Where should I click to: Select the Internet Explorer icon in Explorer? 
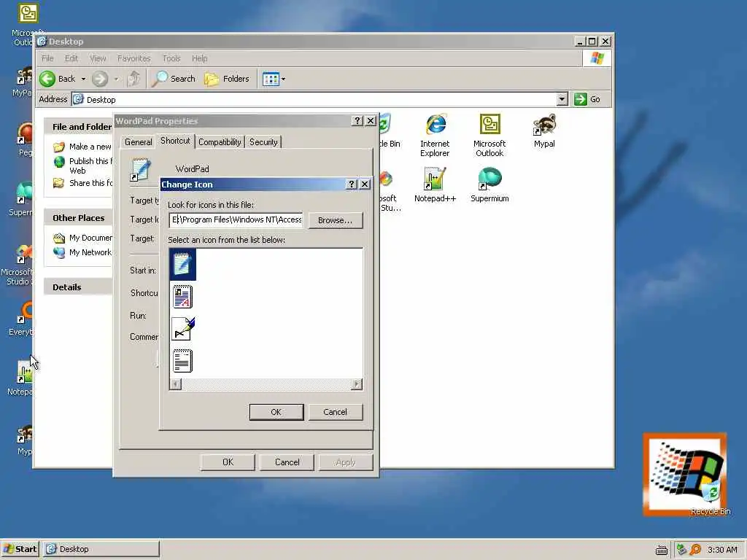point(435,136)
